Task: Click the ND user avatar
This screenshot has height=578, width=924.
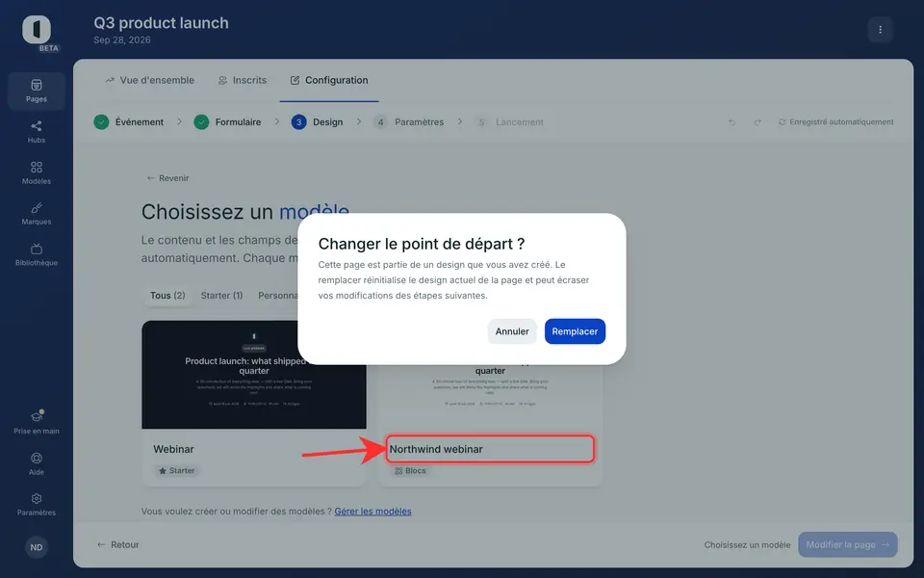Action: click(37, 547)
